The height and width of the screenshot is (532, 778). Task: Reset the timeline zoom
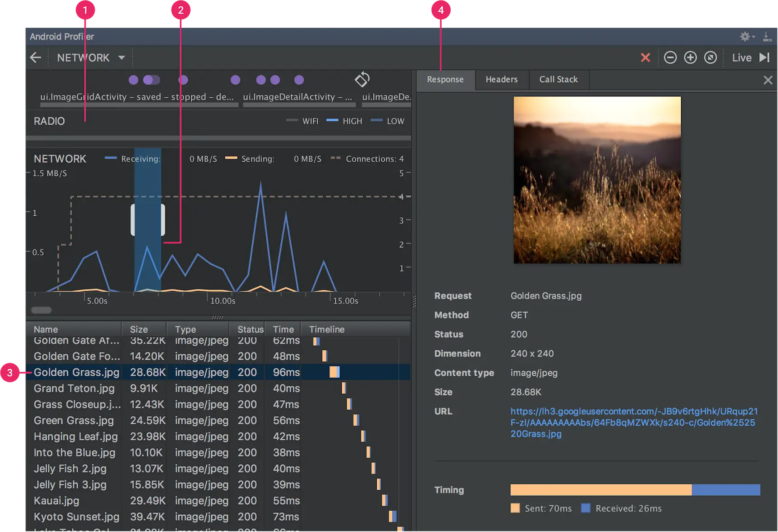point(710,58)
